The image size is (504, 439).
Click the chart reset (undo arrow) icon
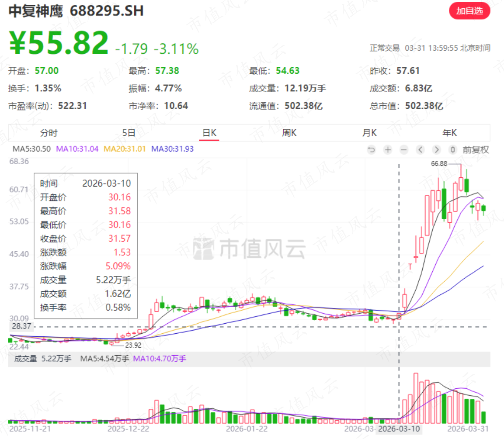click(x=371, y=150)
